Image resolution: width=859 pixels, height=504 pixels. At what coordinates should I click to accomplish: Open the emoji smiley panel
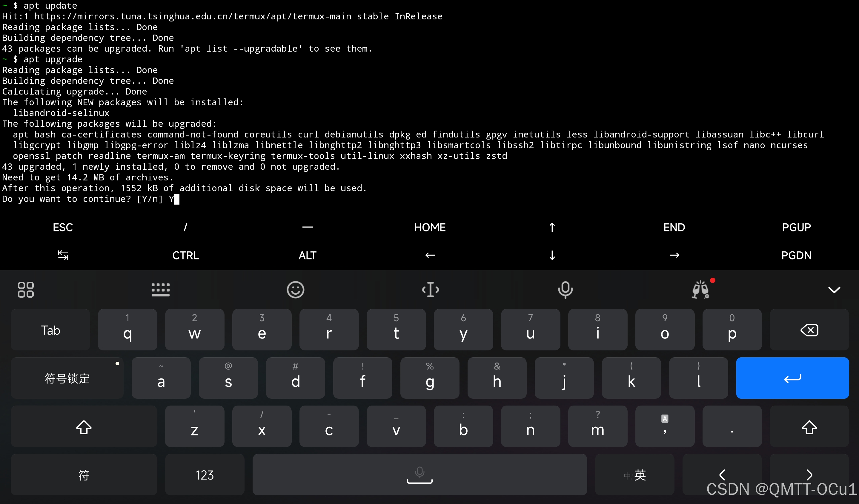pyautogui.click(x=295, y=290)
